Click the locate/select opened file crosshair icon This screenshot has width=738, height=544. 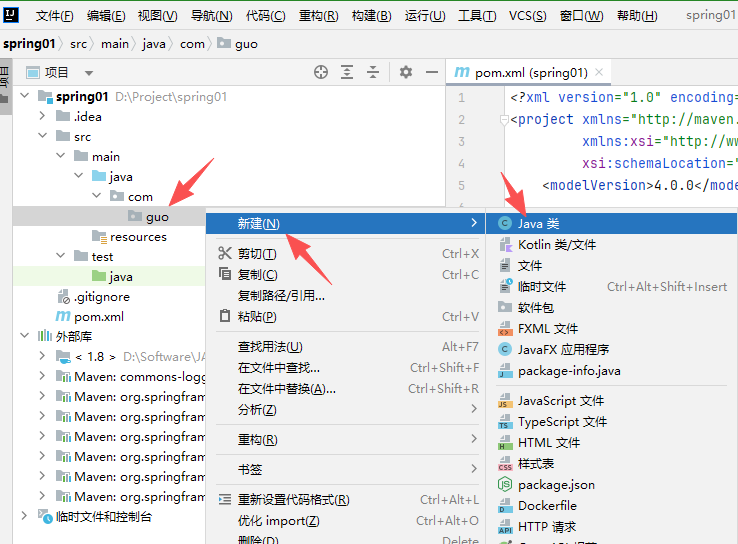pyautogui.click(x=321, y=72)
